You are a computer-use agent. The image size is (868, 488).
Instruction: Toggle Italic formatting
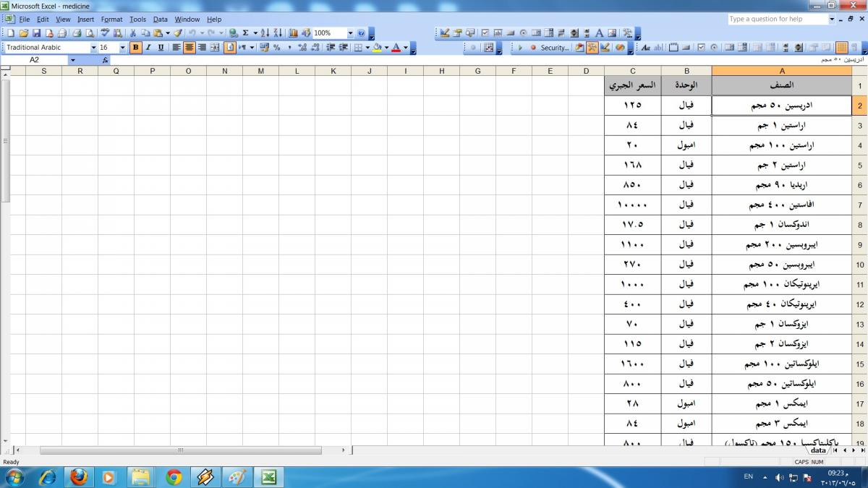(x=148, y=48)
